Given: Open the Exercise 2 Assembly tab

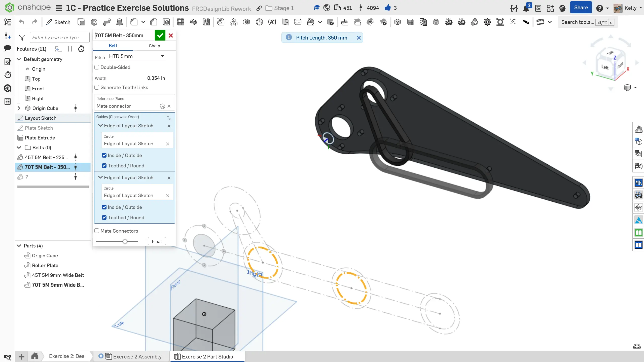Looking at the screenshot, I should click(x=137, y=356).
